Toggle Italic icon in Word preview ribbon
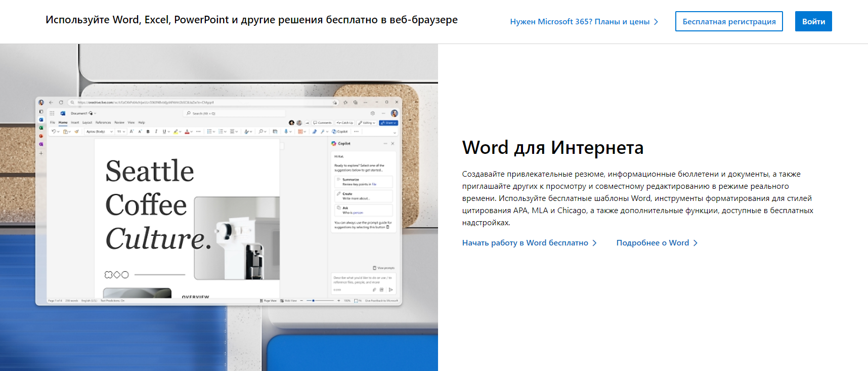The width and height of the screenshot is (868, 371). point(156,132)
